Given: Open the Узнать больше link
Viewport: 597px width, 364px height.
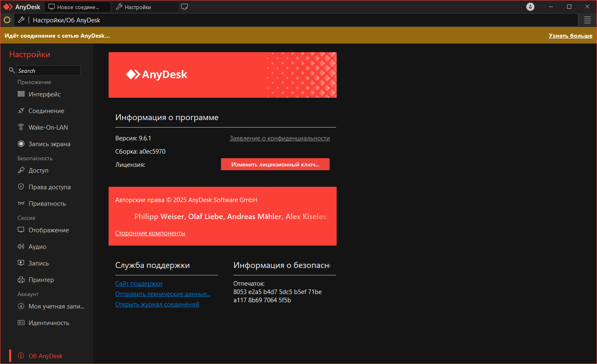Looking at the screenshot, I should pyautogui.click(x=570, y=36).
